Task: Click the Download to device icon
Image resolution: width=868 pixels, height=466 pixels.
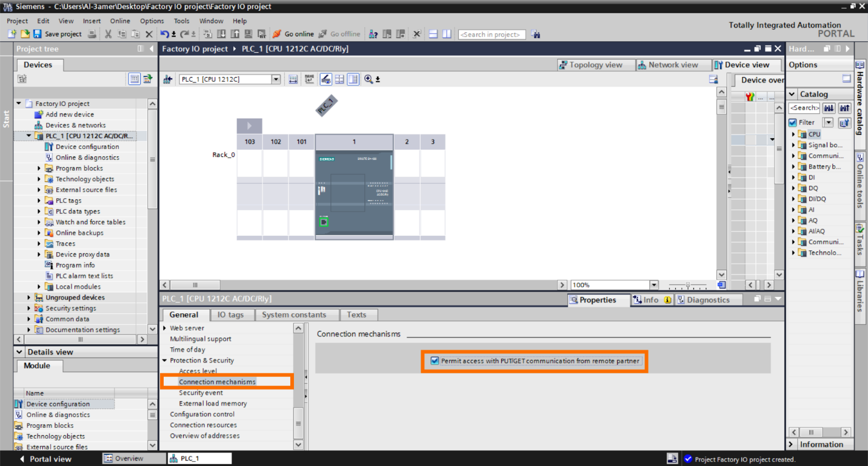Action: (x=221, y=35)
